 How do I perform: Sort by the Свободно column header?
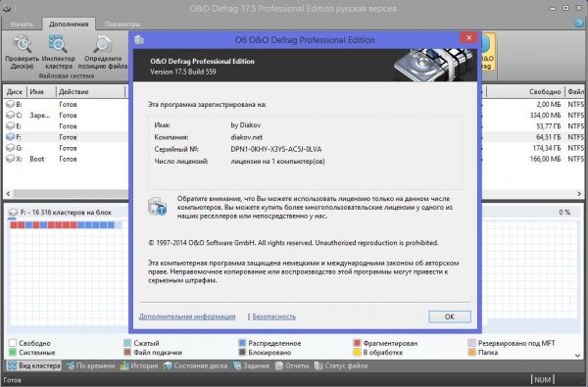[525, 91]
